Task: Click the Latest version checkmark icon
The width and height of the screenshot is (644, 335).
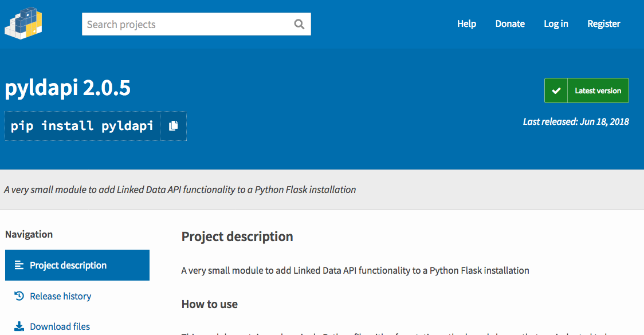Action: (x=556, y=90)
